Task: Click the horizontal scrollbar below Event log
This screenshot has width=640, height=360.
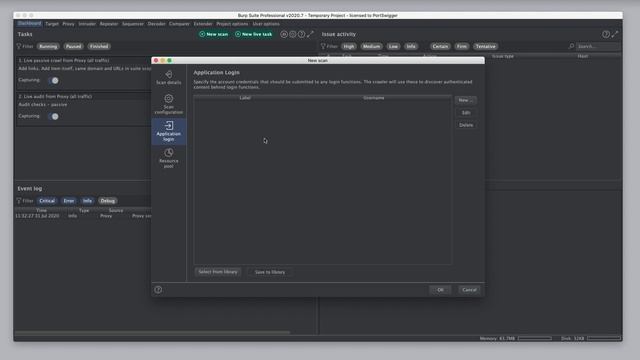Action: (153, 333)
